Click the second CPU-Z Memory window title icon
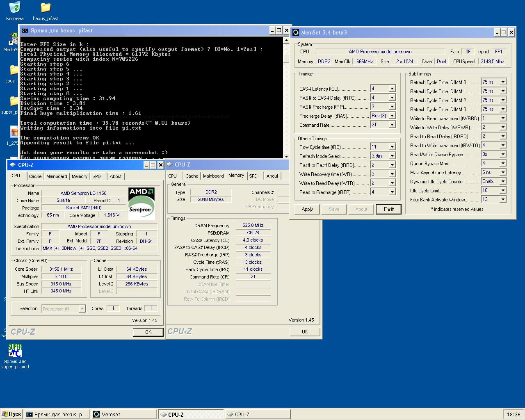 click(x=169, y=164)
